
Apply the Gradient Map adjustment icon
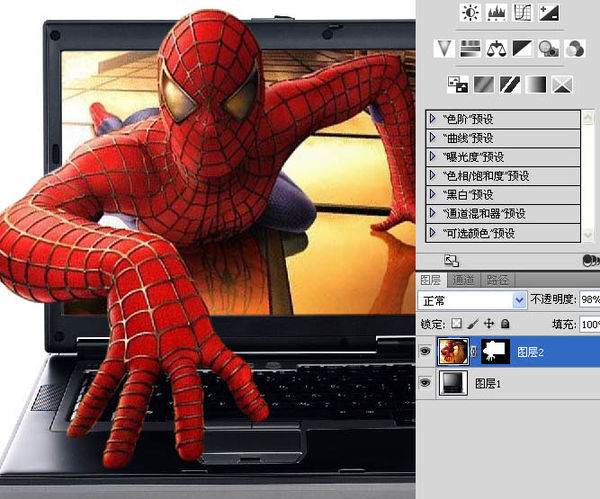(537, 84)
